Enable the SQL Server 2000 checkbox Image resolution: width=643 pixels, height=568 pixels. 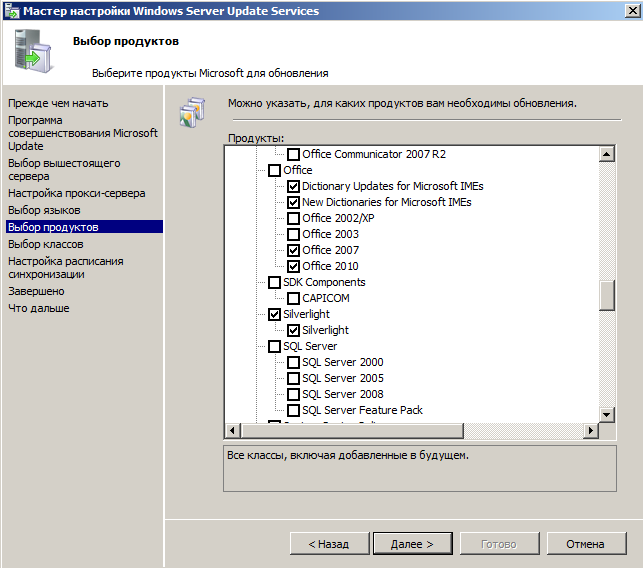[293, 362]
